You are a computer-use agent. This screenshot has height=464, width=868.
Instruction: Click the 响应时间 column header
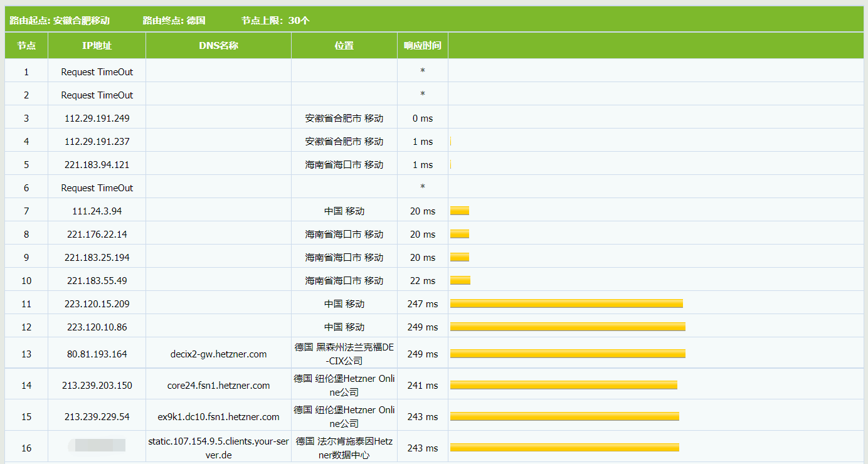pos(423,46)
